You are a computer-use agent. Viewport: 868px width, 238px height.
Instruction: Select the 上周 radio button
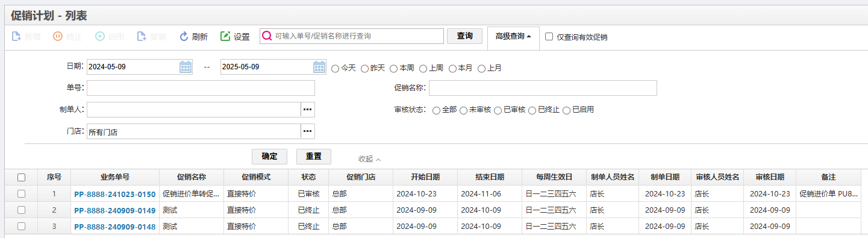point(423,69)
